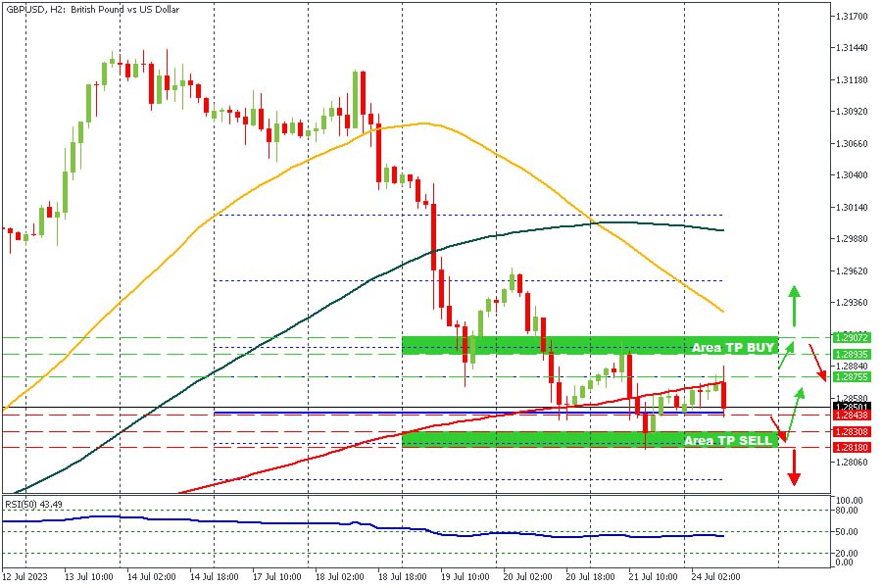
Task: Click the 1.31440 price axis label
Action: coord(851,48)
